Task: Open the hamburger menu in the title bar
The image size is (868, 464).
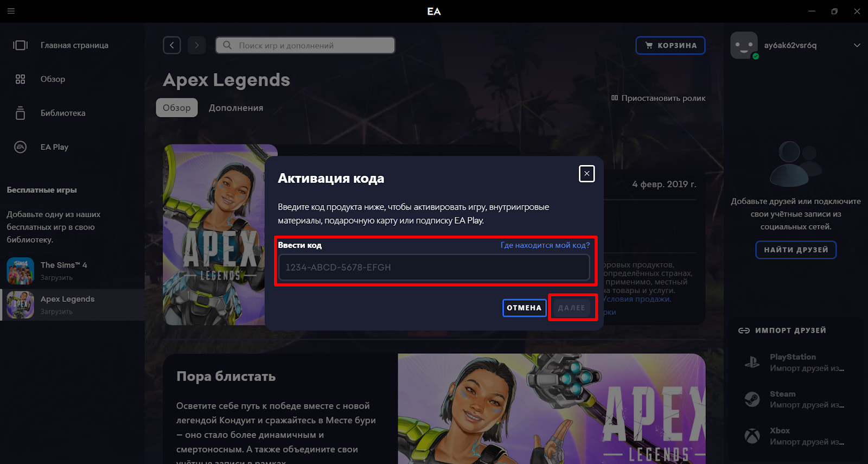Action: click(x=11, y=11)
